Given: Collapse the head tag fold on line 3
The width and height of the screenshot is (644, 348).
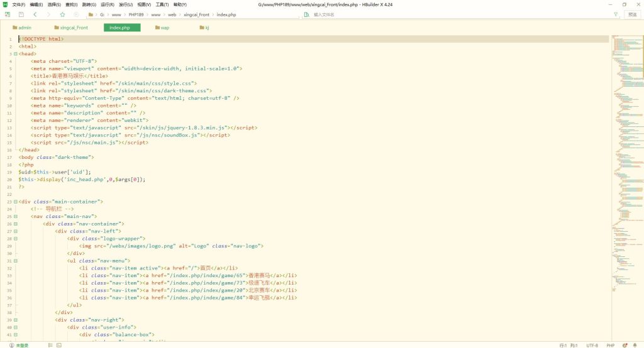Looking at the screenshot, I should [16, 54].
